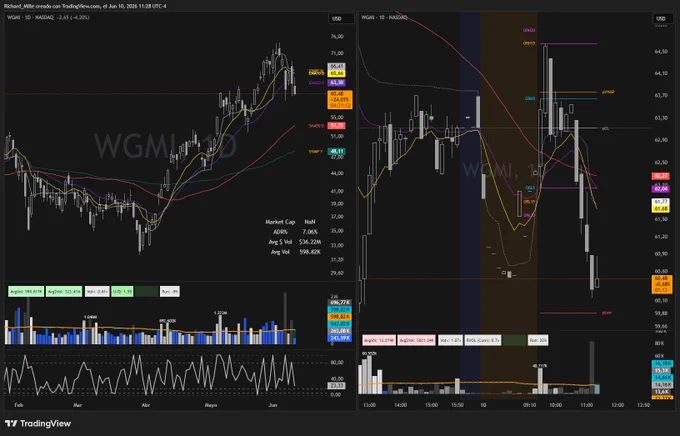Viewport: 680px width, 436px height.
Task: Select the teal 48,11 VWAP label
Action: coord(337,151)
